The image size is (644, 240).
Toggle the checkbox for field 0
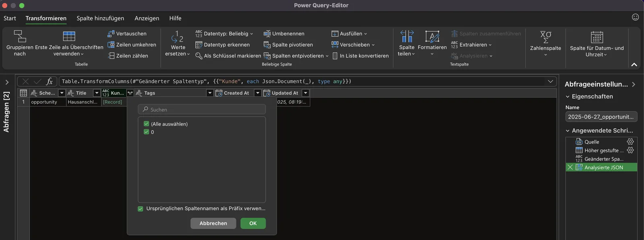(x=147, y=132)
